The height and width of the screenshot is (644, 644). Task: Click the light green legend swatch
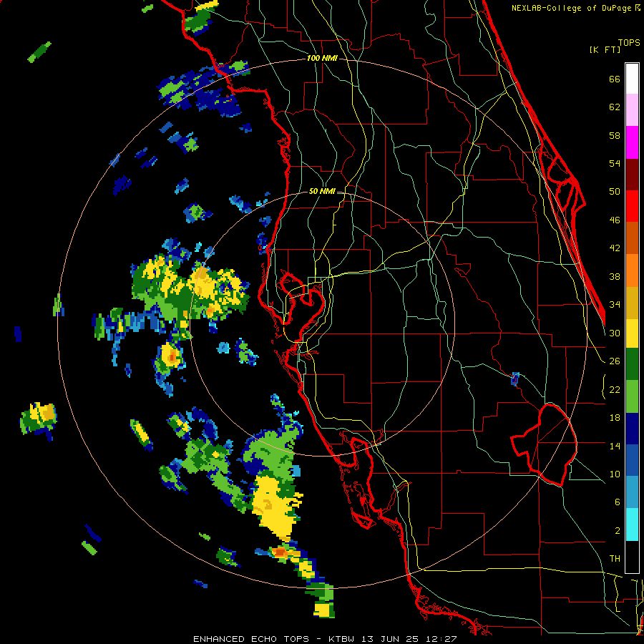tap(632, 396)
